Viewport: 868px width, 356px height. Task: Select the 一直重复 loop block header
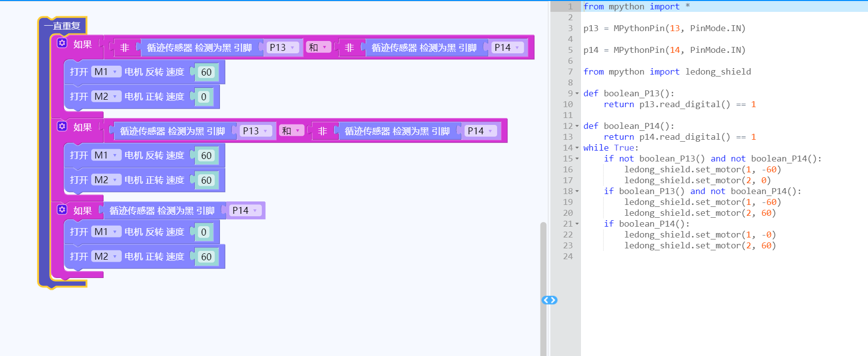tap(62, 26)
